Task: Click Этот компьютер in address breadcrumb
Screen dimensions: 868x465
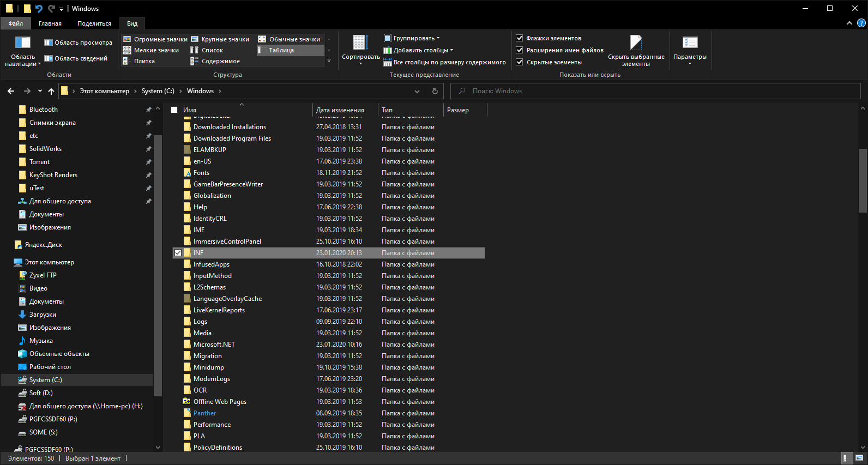Action: click(x=105, y=91)
